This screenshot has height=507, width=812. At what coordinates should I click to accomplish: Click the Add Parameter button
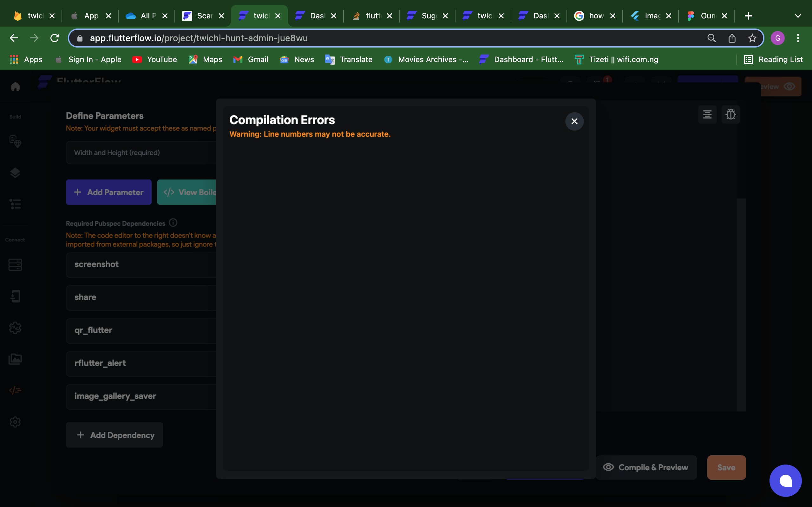pos(109,192)
